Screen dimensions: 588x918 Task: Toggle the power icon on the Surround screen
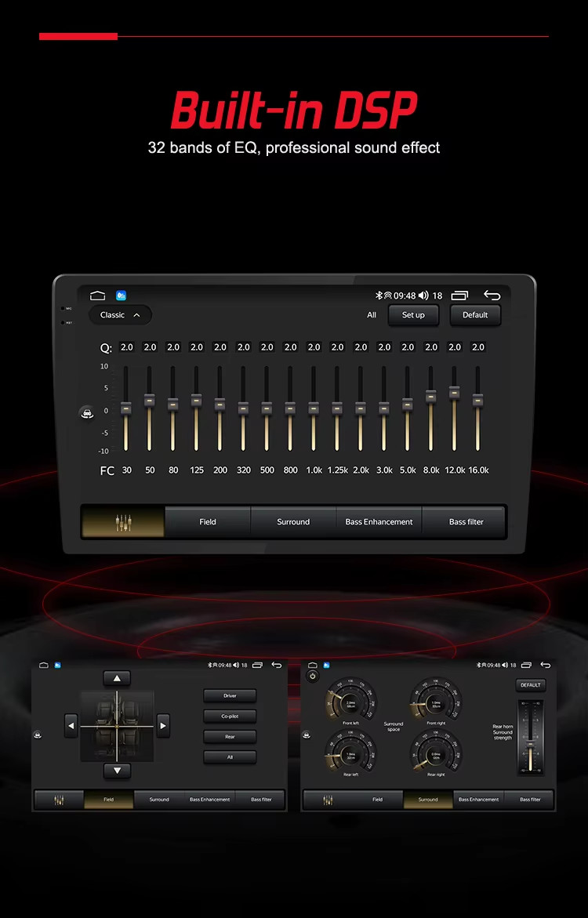313,676
